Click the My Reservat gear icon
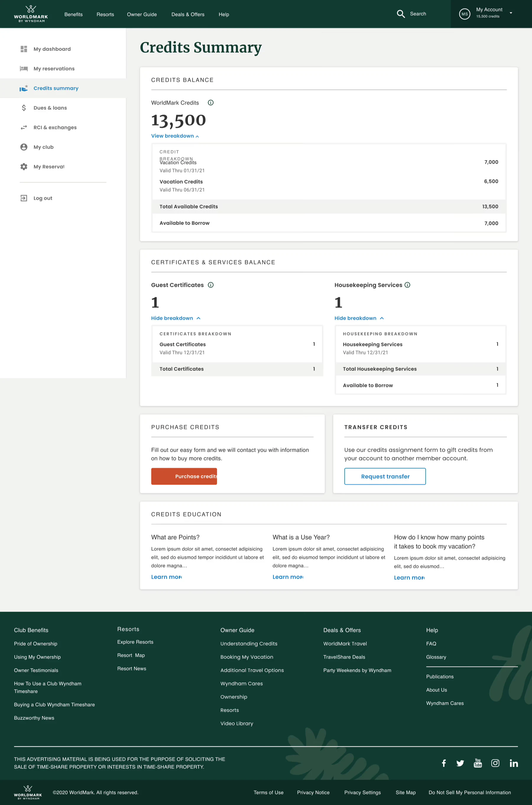 (24, 167)
